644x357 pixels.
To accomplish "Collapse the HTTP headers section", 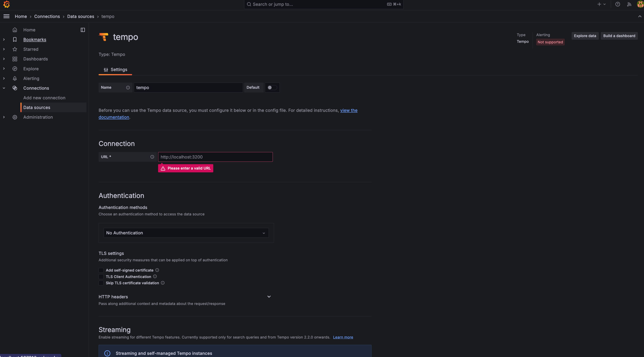I will coord(269,296).
